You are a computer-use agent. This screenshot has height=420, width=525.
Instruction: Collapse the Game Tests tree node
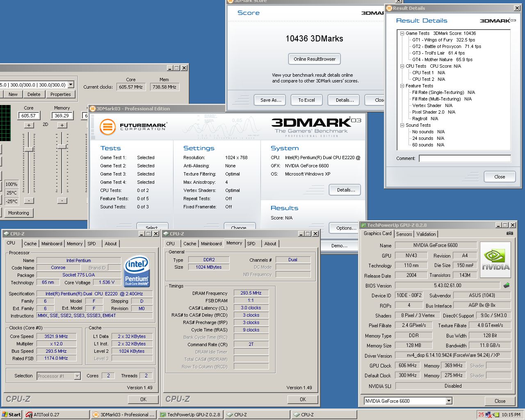(x=402, y=33)
